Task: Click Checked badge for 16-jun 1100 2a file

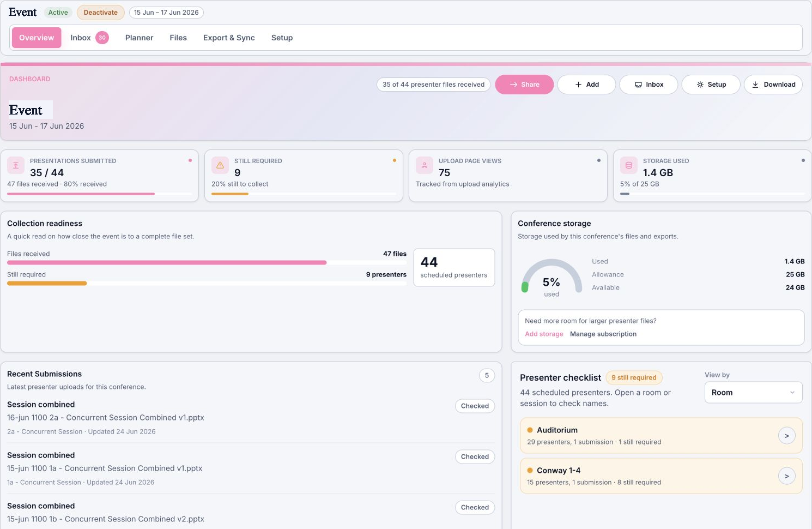Action: pos(475,406)
